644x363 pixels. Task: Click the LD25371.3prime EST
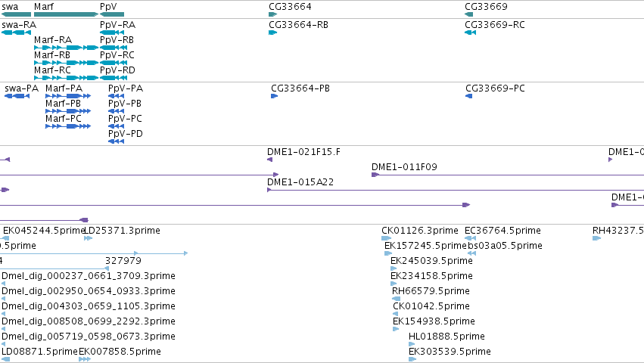coord(88,238)
